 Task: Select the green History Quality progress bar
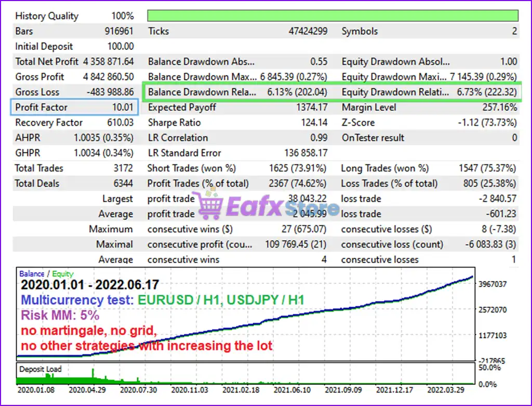(x=333, y=16)
